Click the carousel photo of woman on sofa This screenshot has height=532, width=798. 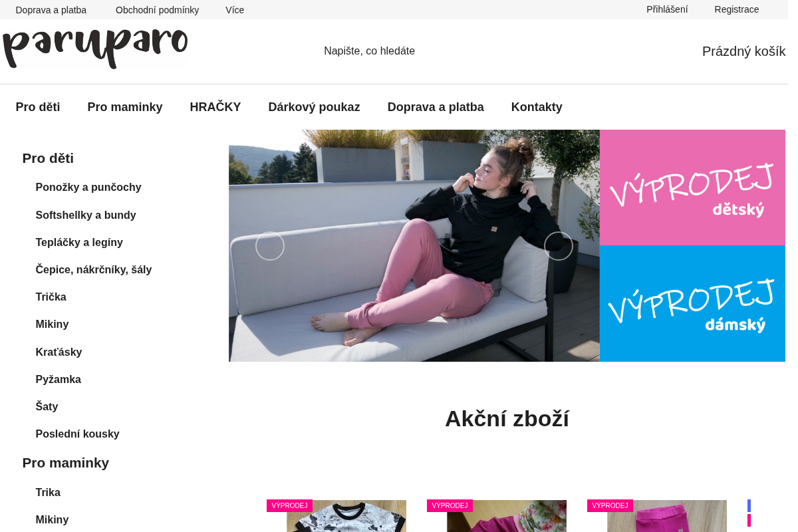click(414, 246)
